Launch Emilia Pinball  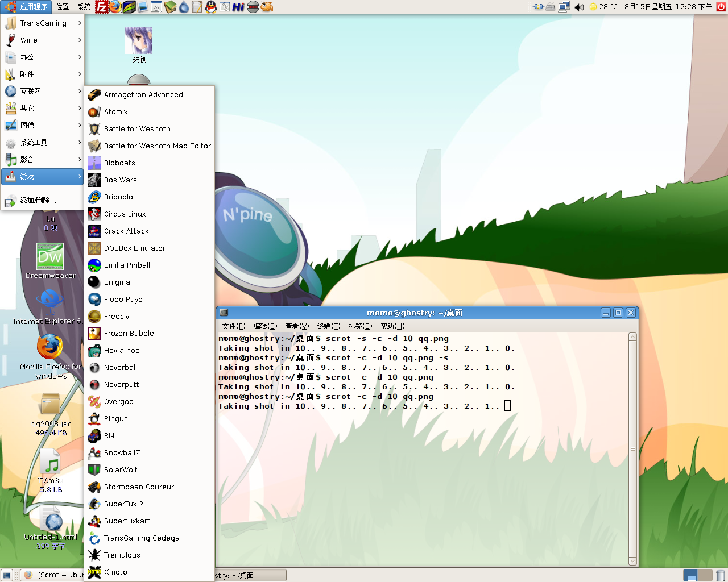pos(150,265)
